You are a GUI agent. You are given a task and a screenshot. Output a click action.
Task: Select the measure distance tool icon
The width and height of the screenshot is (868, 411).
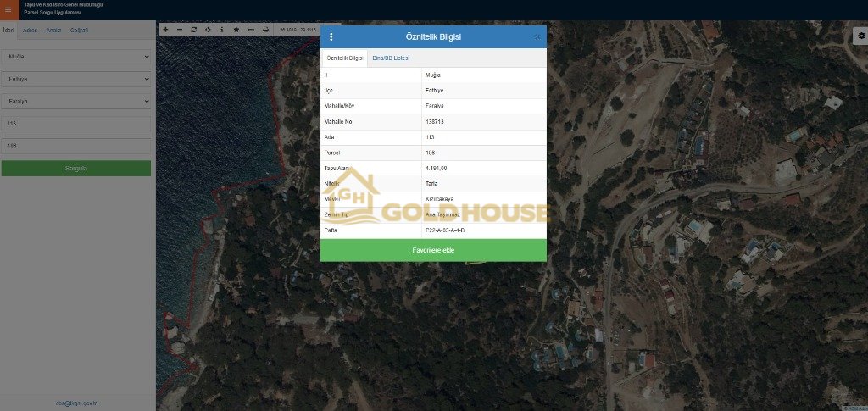(x=250, y=30)
